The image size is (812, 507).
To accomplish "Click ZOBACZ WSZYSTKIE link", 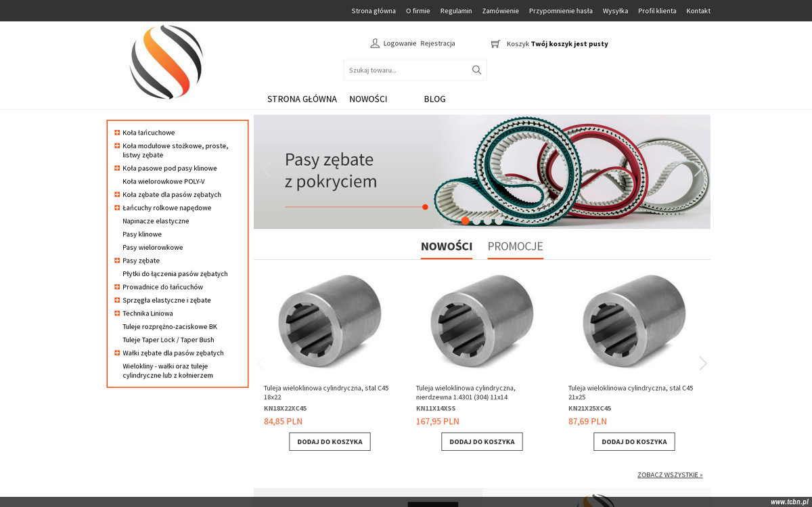I will [670, 475].
